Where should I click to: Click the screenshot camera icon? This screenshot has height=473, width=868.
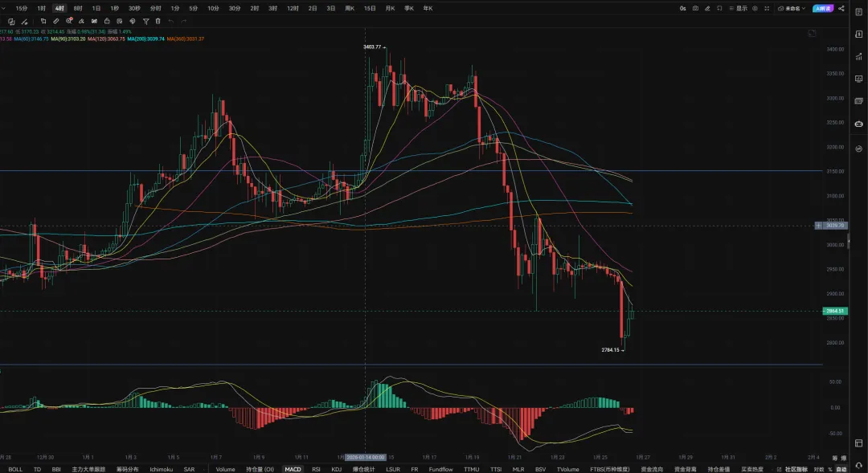point(694,8)
